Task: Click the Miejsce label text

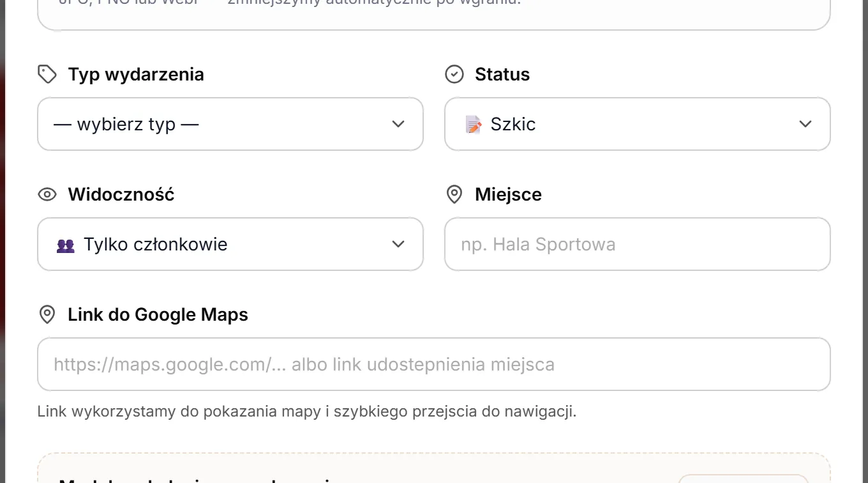Action: pyautogui.click(x=508, y=194)
